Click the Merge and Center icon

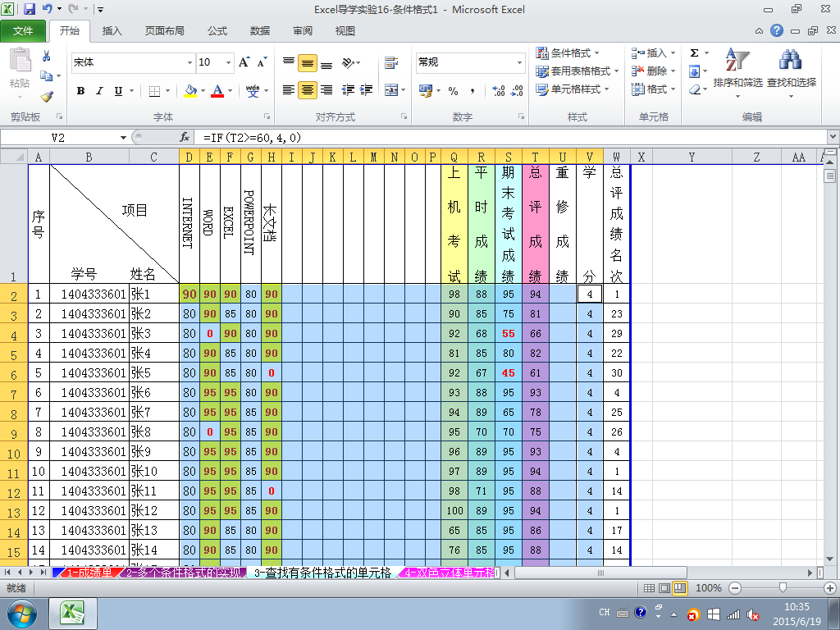tap(391, 90)
